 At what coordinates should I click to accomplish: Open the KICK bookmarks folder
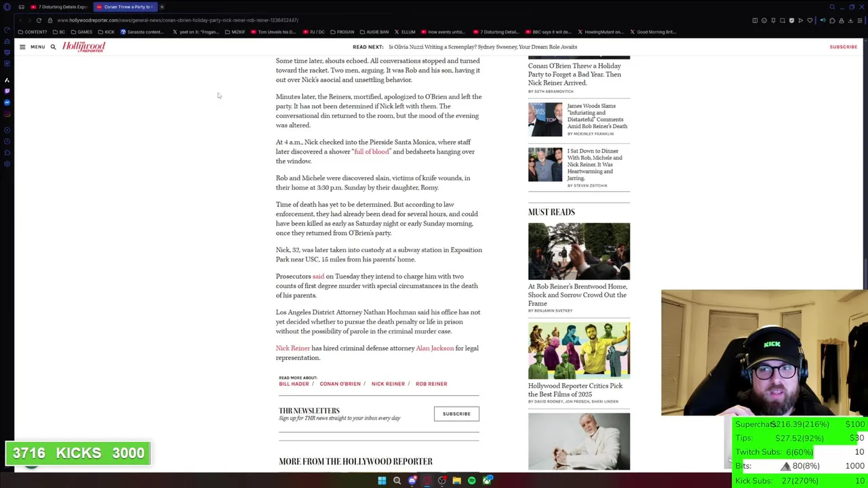[106, 32]
